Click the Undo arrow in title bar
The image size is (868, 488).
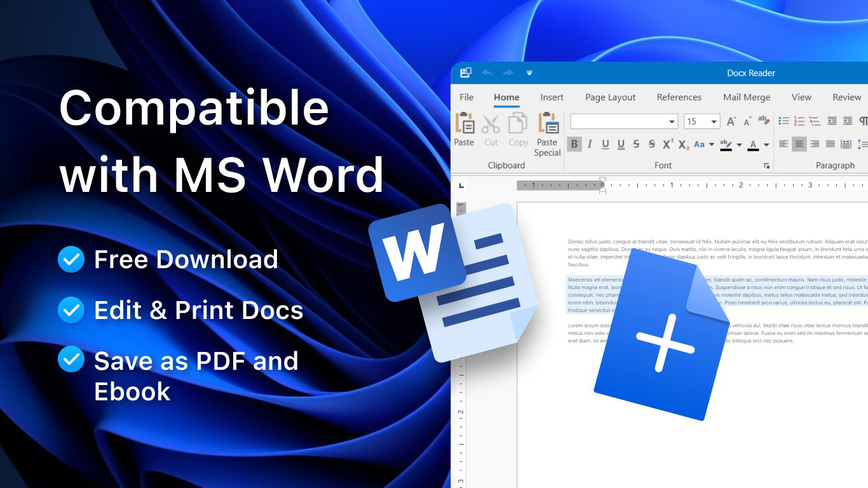click(487, 73)
